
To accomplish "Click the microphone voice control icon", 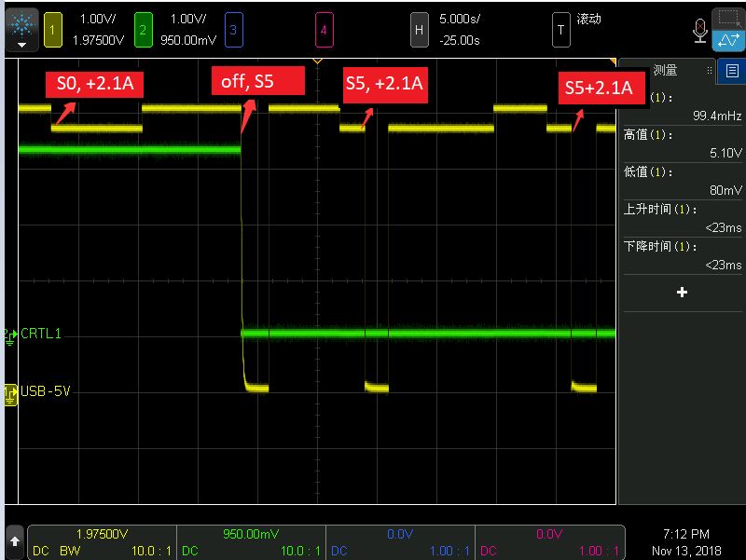I will pyautogui.click(x=700, y=31).
